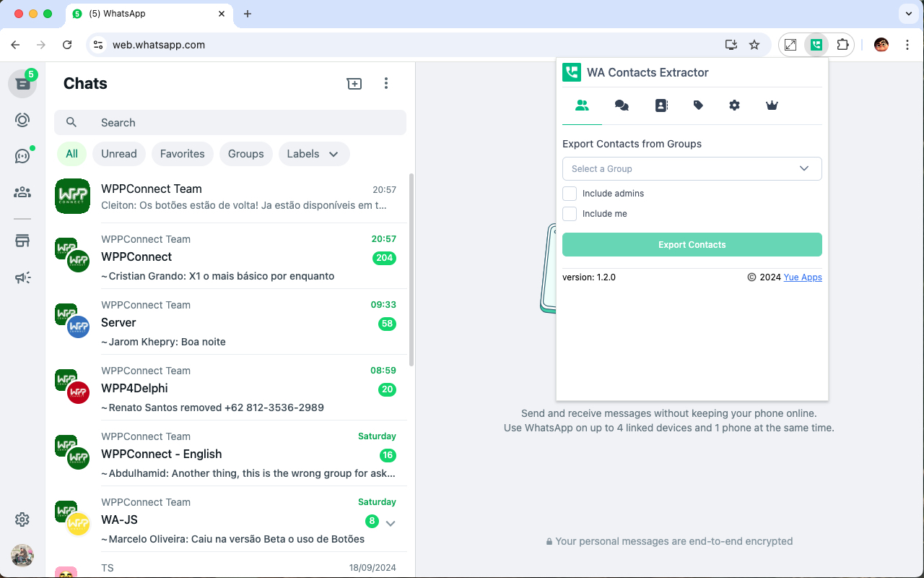Go back in the browser

(x=15, y=45)
